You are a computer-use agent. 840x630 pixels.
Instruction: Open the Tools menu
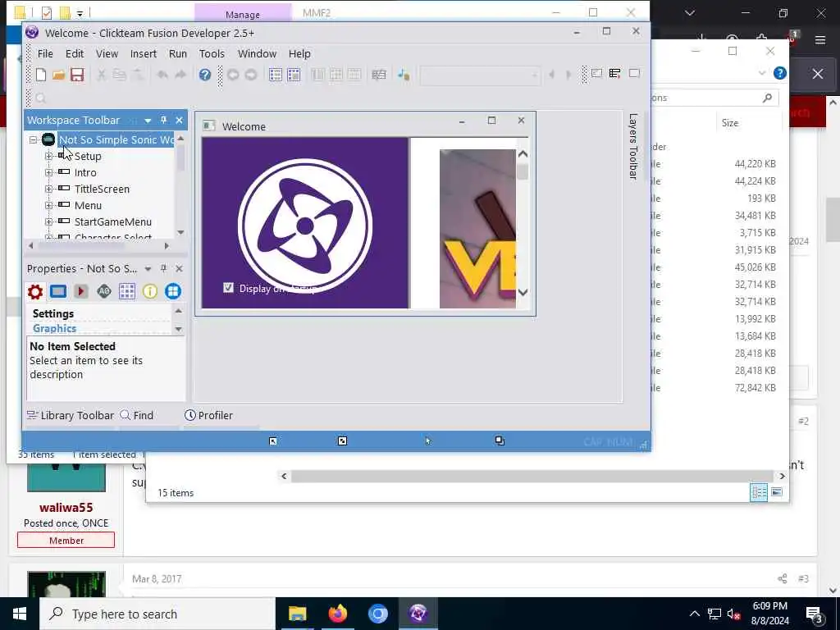click(212, 53)
